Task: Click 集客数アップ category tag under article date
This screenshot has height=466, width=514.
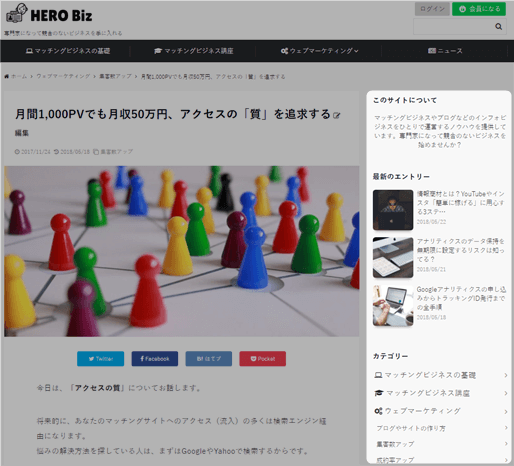Action: pos(116,152)
